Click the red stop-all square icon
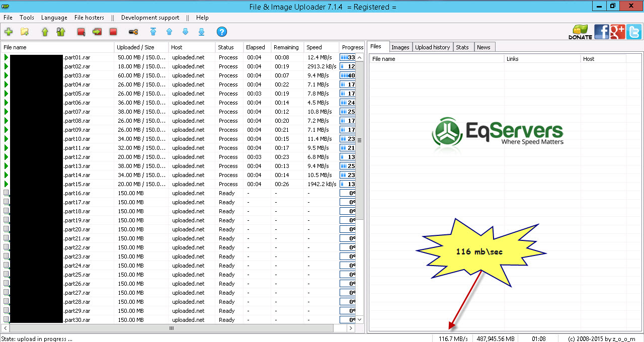The height and width of the screenshot is (342, 644). point(113,32)
